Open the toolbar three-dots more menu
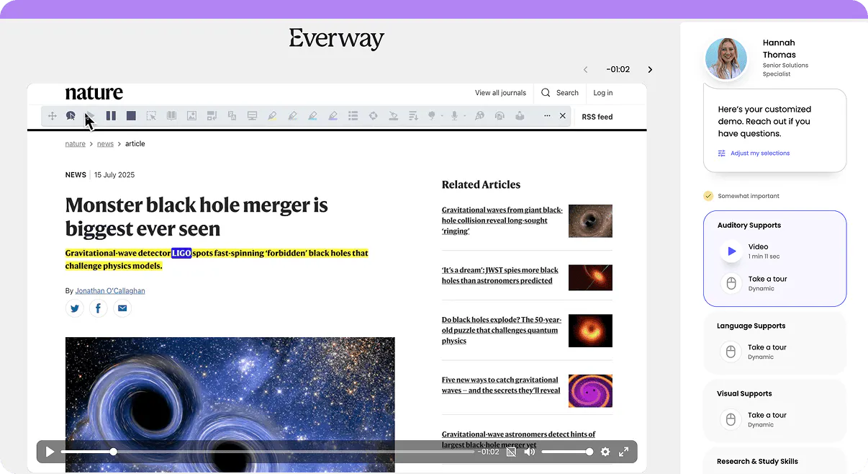Viewport: 868px width, 474px height. pos(547,116)
